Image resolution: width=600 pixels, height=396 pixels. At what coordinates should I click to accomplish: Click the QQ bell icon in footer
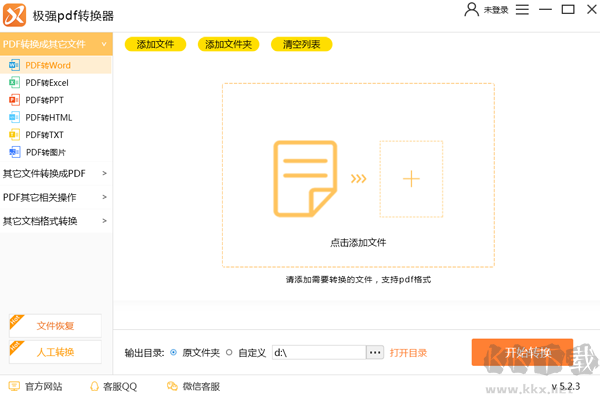[94, 386]
